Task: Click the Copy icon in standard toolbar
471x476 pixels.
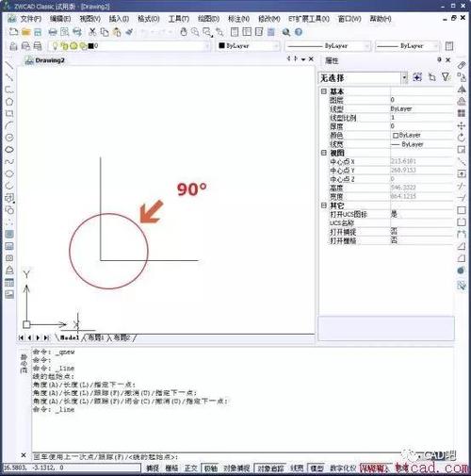Action: 105,32
